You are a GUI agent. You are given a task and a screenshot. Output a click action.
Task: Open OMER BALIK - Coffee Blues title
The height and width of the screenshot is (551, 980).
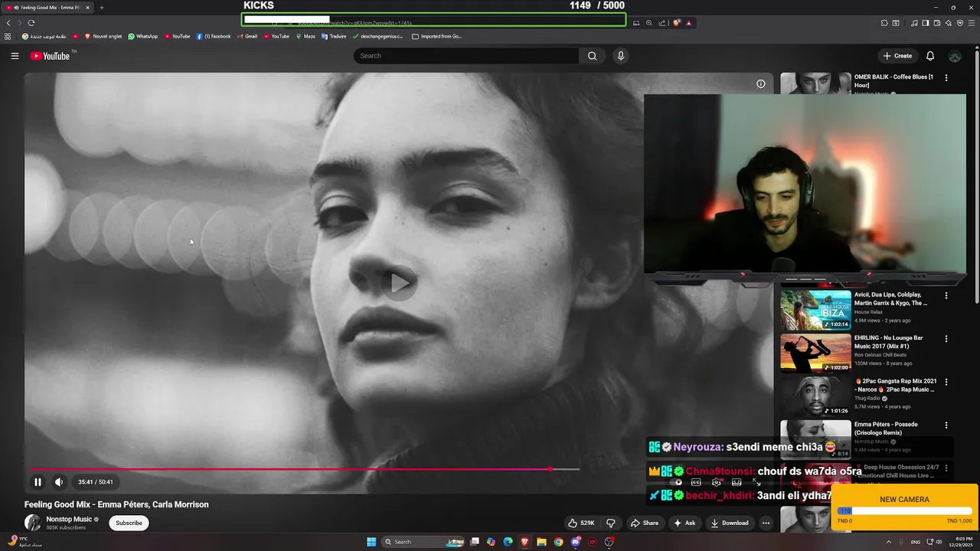point(893,81)
